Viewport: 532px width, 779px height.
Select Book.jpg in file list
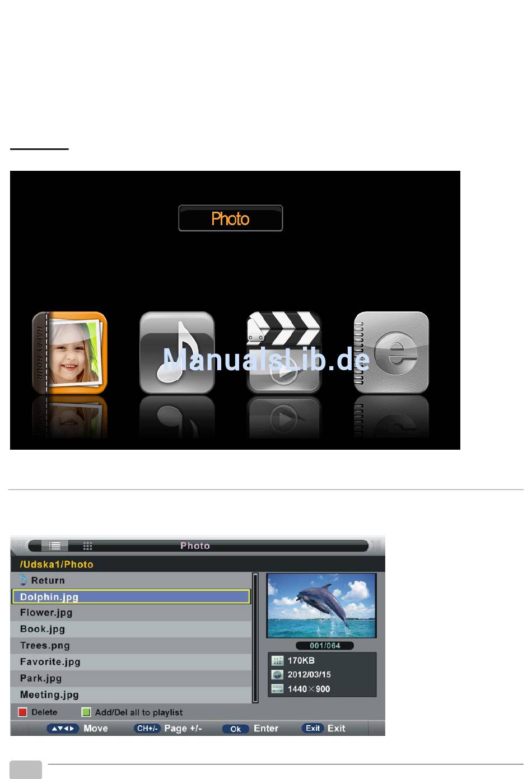coord(130,629)
